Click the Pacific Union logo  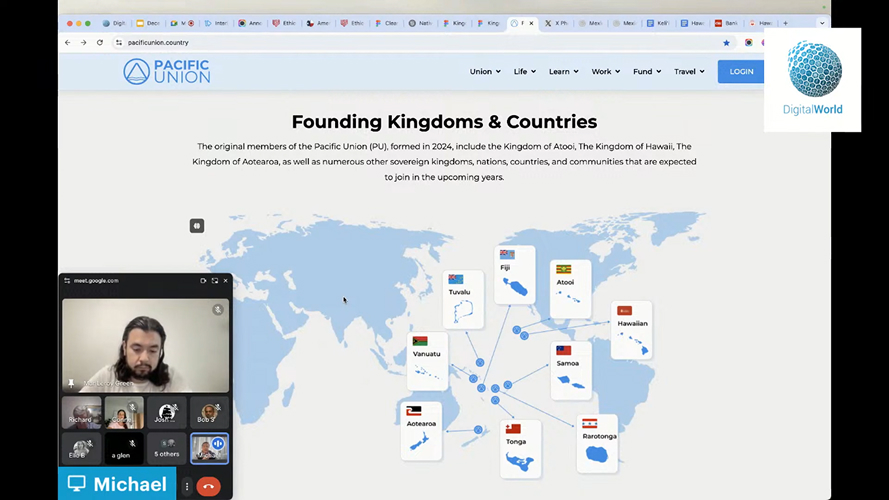point(166,71)
